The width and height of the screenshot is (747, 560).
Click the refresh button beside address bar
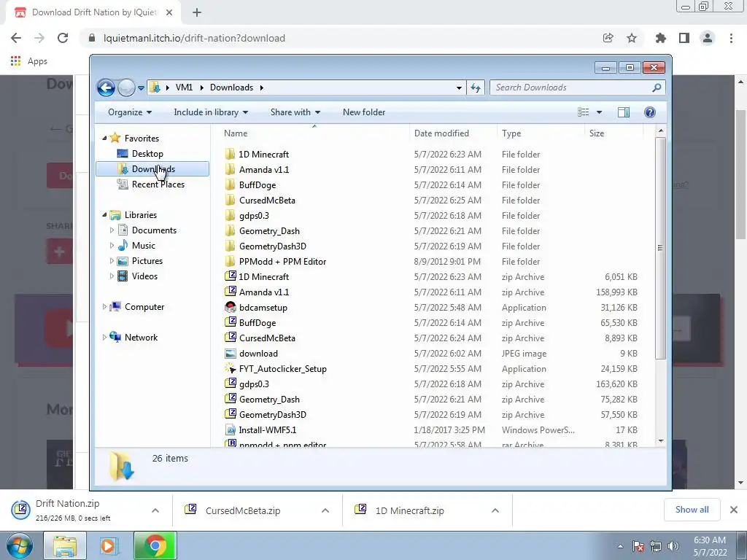click(x=476, y=87)
